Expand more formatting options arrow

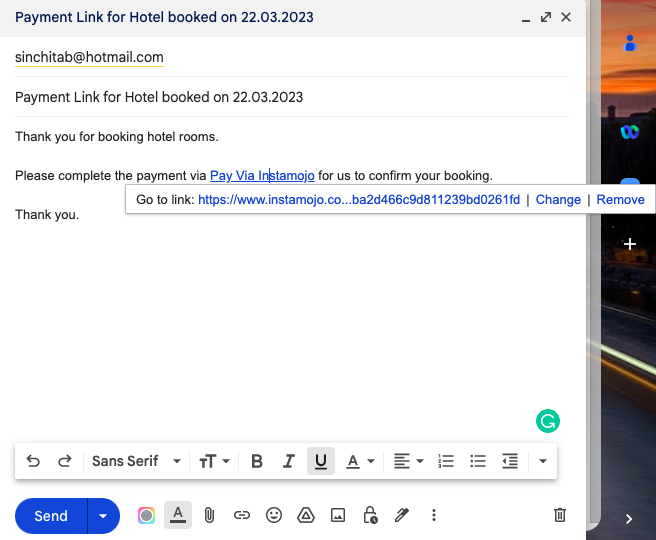(x=543, y=461)
